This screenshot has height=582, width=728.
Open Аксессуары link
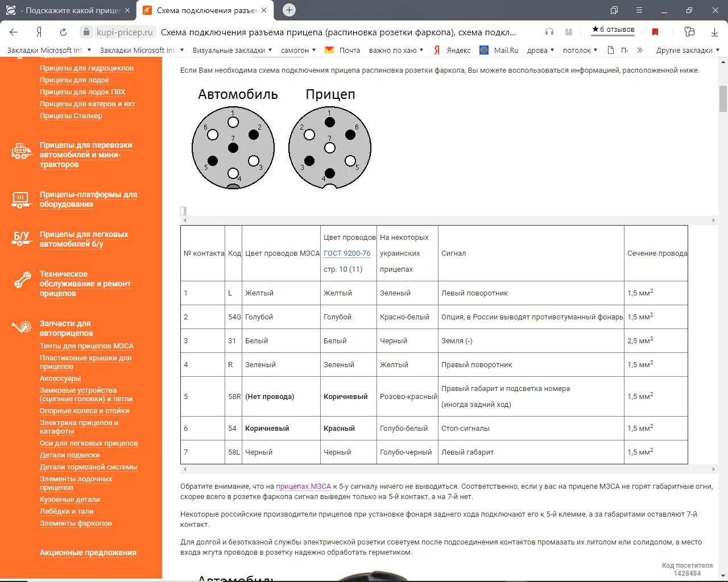point(60,379)
